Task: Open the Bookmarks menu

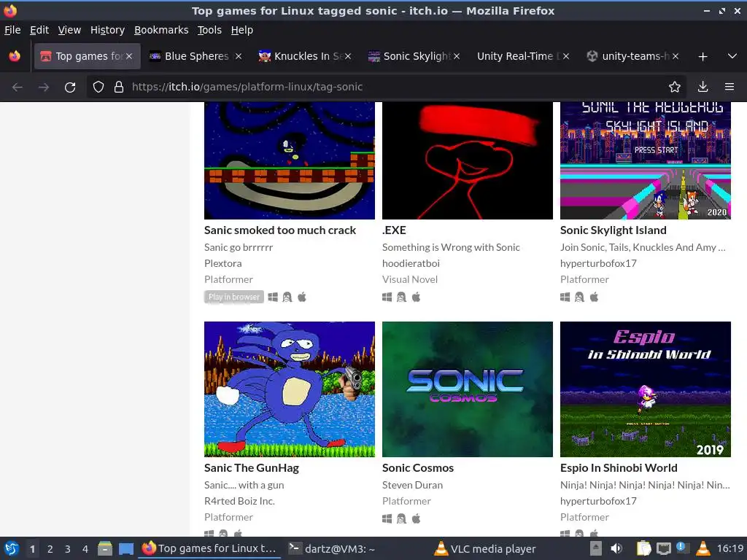Action: tap(161, 30)
